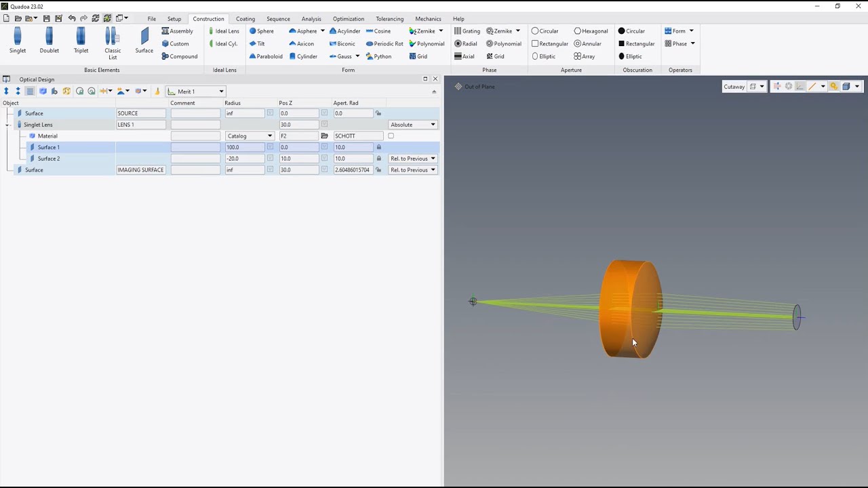Expand the Form Zernike dropdown arrow
Viewport: 868px width, 488px height.
tap(441, 31)
